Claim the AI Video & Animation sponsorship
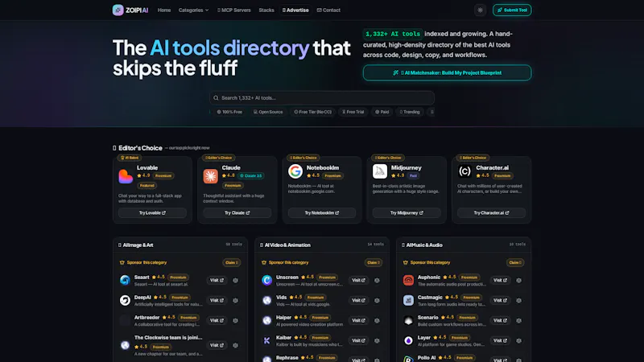This screenshot has width=644, height=362. (374, 262)
